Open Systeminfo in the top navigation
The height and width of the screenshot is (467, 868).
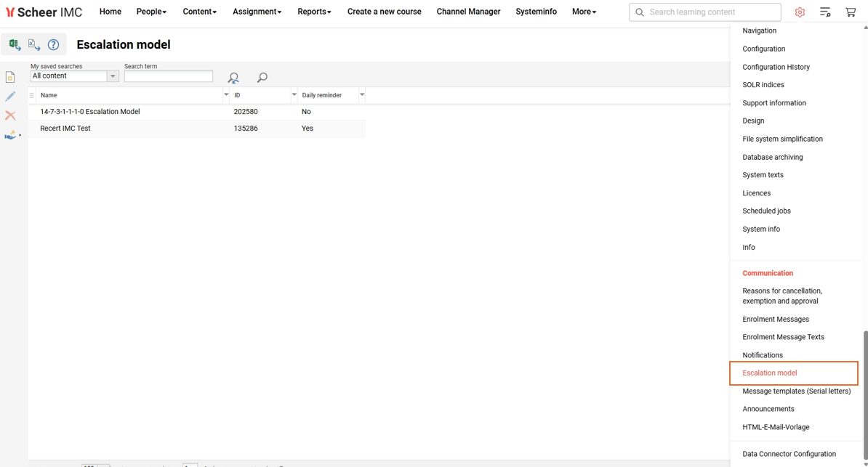pos(536,12)
